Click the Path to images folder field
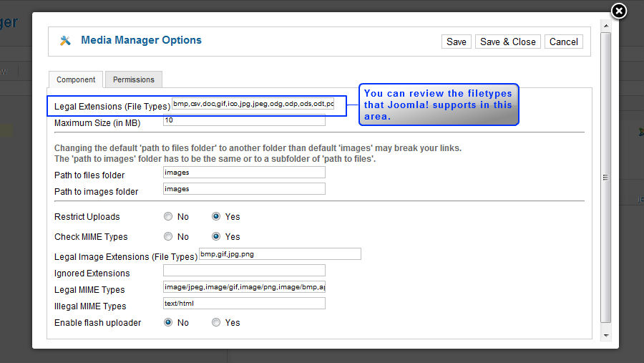Screen dimensions: 644x363 coord(244,189)
